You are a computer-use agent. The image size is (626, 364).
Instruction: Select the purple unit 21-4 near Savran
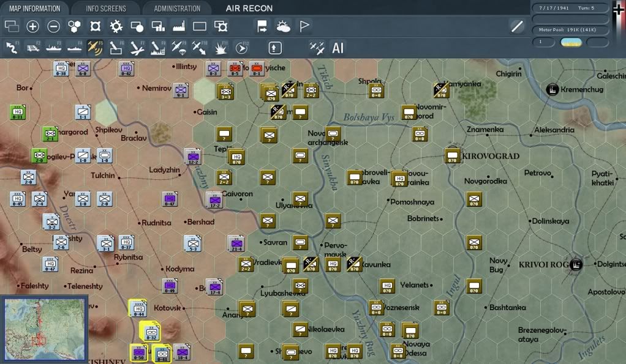point(236,243)
